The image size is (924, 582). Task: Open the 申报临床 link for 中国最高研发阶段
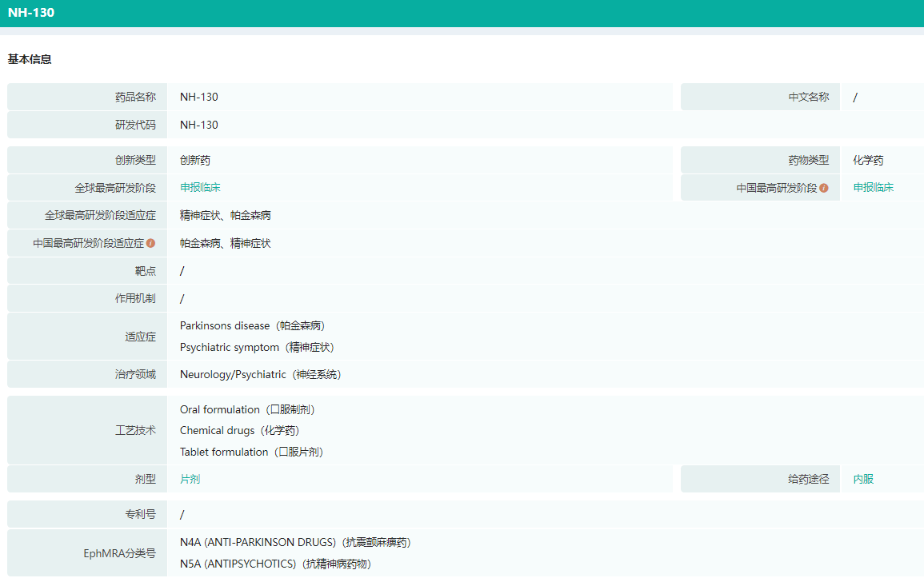(874, 187)
